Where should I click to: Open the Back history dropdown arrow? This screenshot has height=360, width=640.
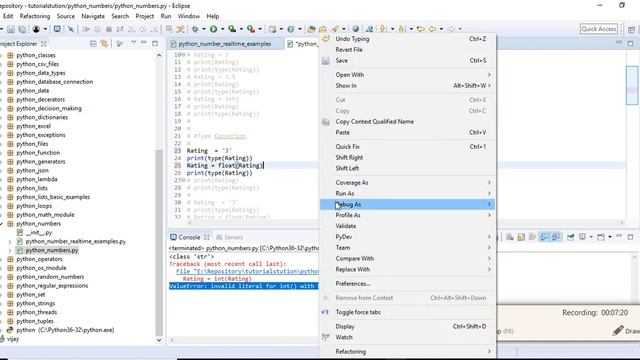tap(441, 29)
